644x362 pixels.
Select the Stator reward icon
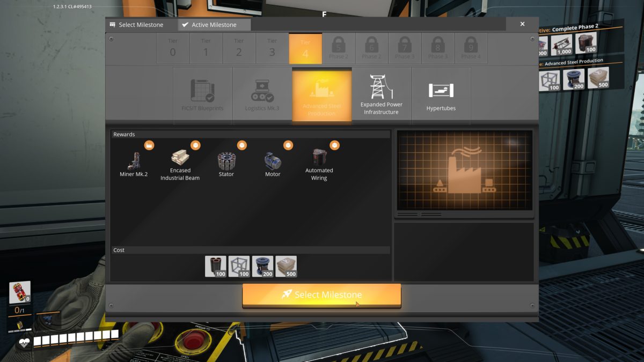226,160
